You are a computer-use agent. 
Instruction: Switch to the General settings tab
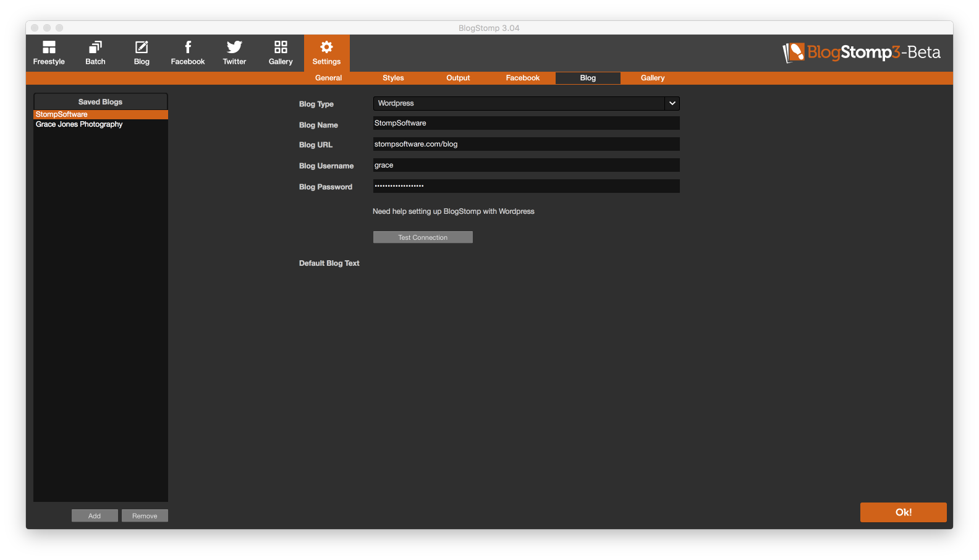328,78
